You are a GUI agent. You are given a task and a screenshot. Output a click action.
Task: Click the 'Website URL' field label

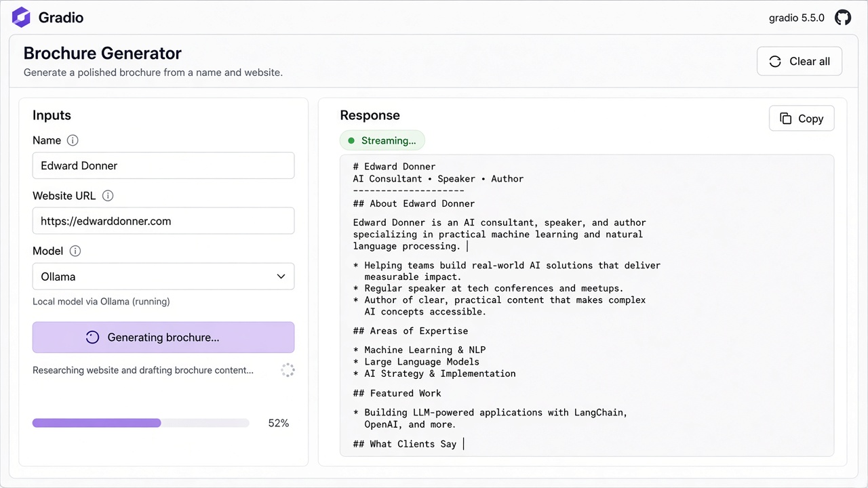[64, 196]
